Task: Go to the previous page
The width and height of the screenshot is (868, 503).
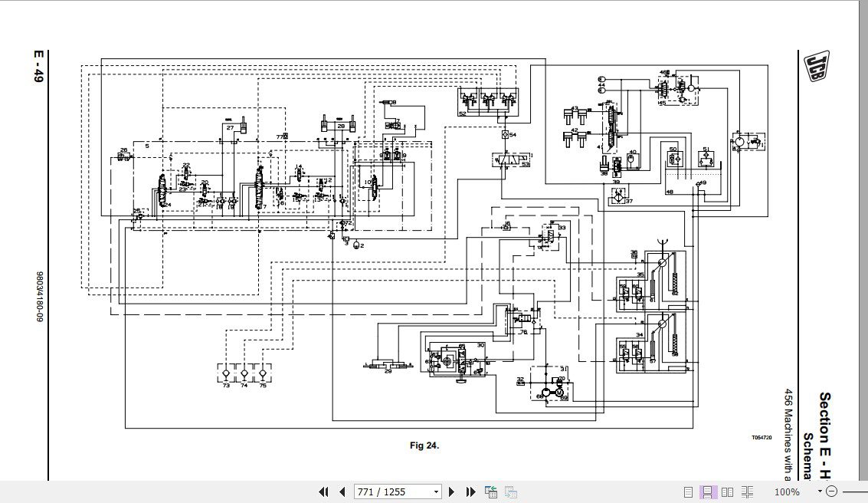Action: (x=342, y=491)
